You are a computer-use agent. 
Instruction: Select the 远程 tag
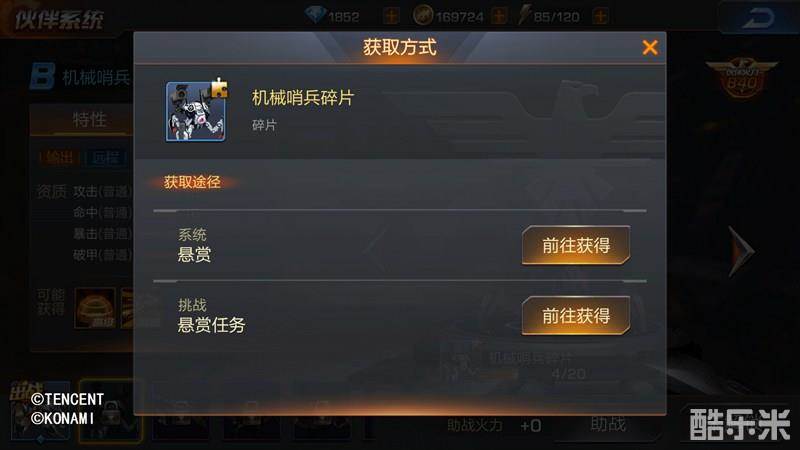[106, 158]
